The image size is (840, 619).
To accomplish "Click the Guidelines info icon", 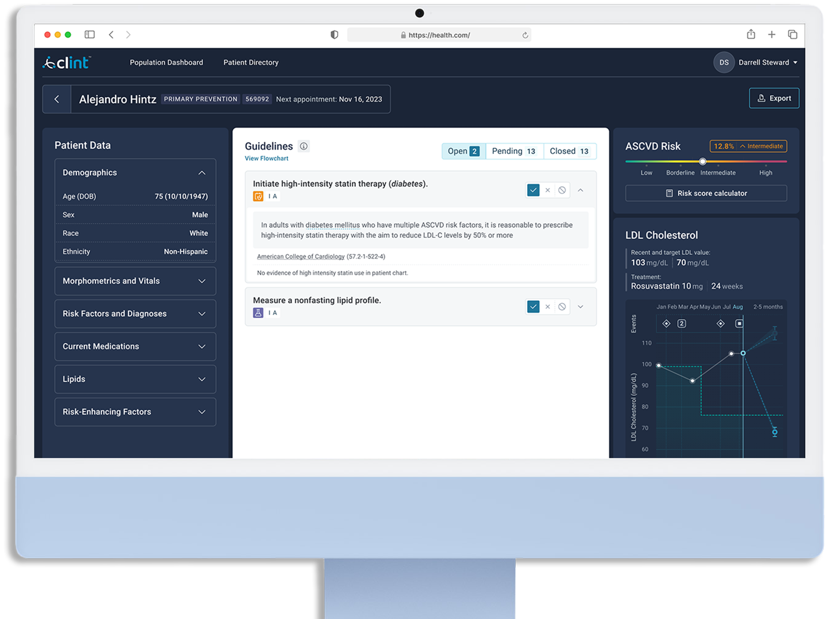I will [x=304, y=146].
